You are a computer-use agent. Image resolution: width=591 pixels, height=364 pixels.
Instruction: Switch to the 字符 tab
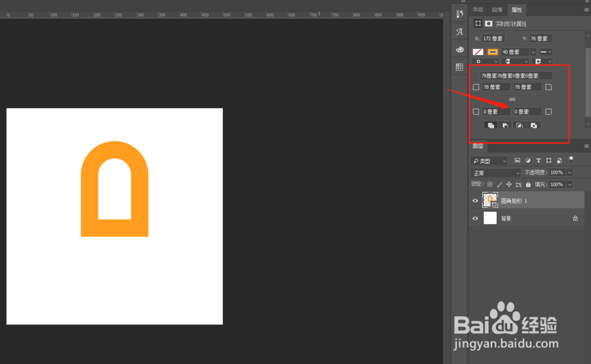[x=478, y=10]
